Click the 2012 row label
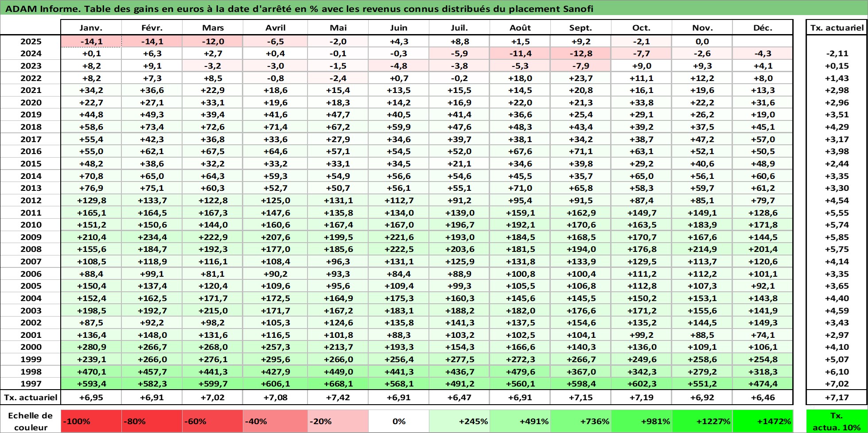Screen dimensions: 868x433 pyautogui.click(x=31, y=201)
